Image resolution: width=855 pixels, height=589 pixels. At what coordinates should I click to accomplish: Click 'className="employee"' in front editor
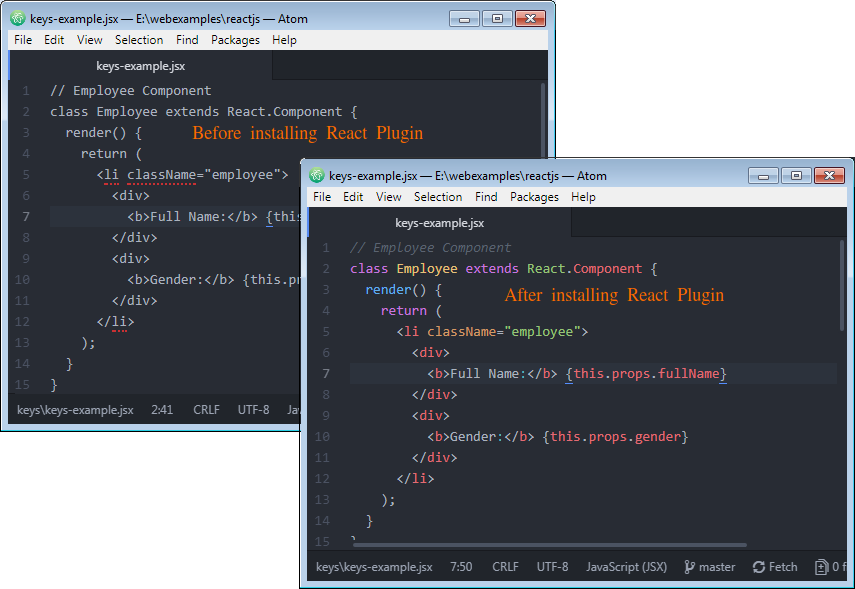(x=504, y=332)
